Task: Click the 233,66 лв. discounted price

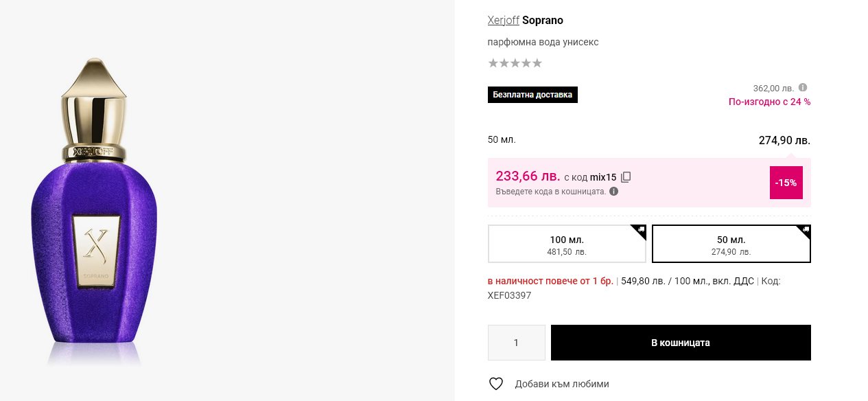Action: [527, 176]
